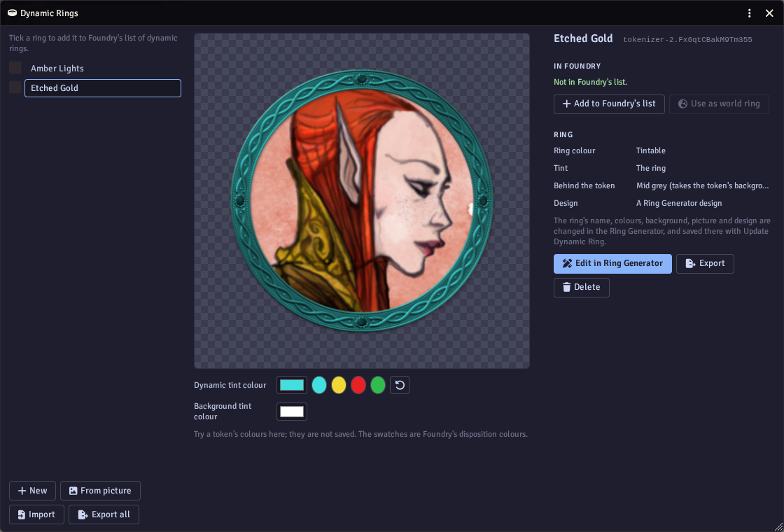Image resolution: width=784 pixels, height=532 pixels.
Task: Click the window resize handle
Action: point(778,526)
